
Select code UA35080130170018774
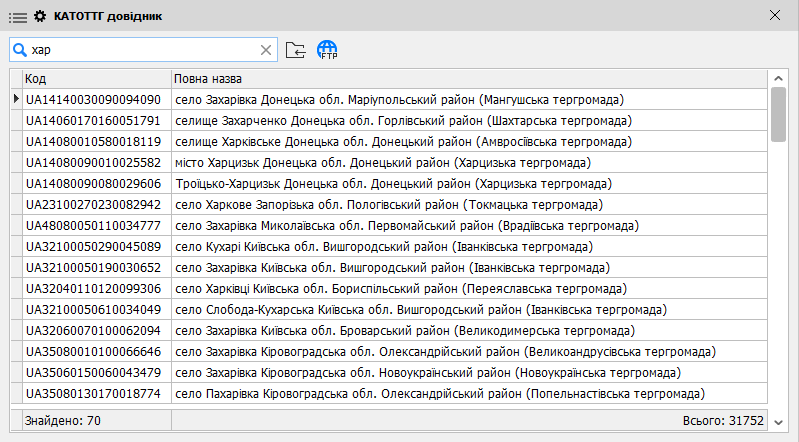pos(93,394)
